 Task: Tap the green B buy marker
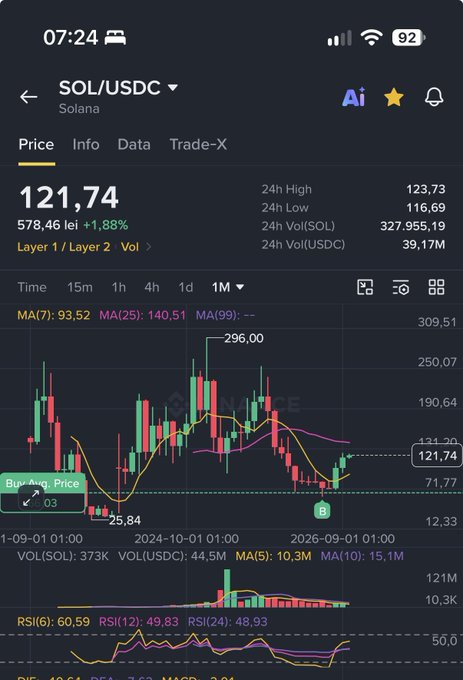tap(323, 510)
